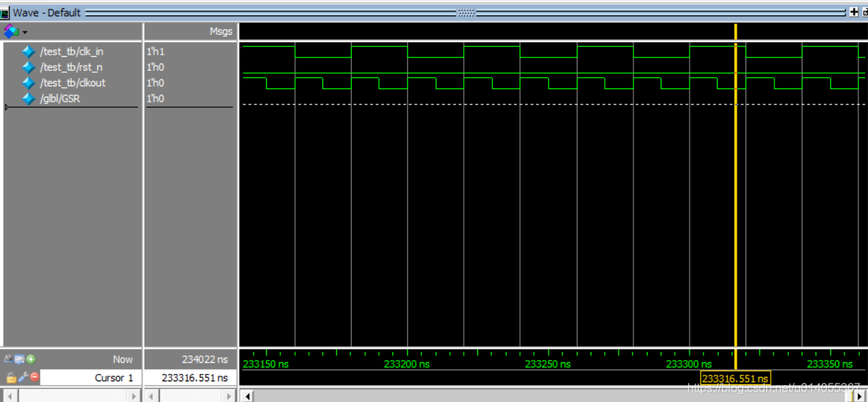Click the Wave - Default title text
This screenshot has width=868, height=402.
pyautogui.click(x=46, y=13)
